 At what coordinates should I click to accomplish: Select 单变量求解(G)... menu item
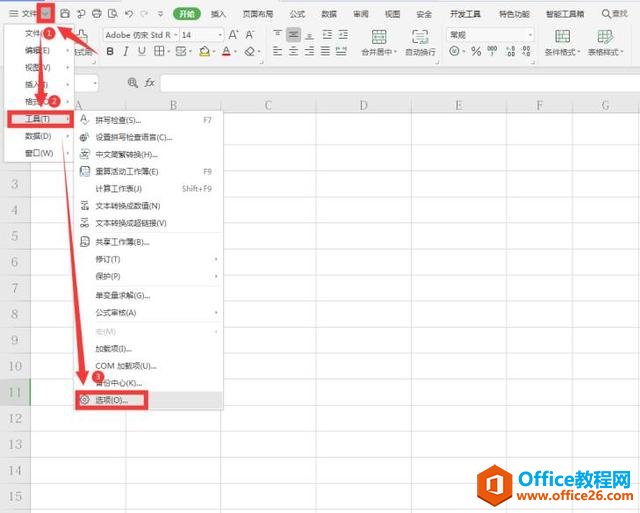149,295
